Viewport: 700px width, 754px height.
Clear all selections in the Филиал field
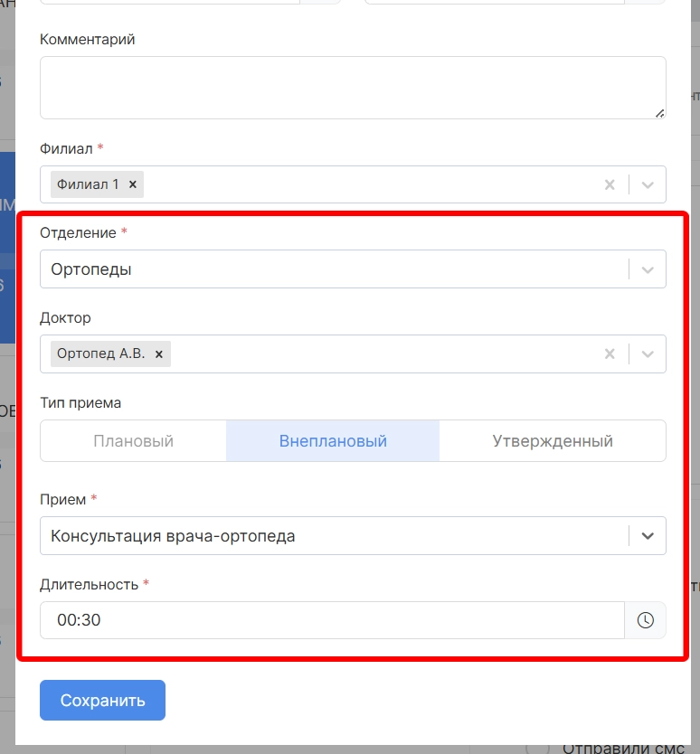(x=610, y=184)
